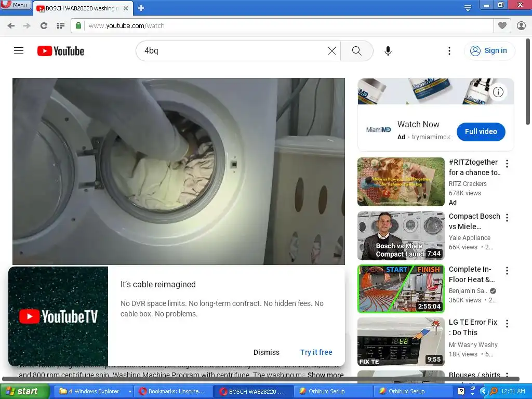Run search with magnifier button
532x399 pixels.
tap(356, 51)
